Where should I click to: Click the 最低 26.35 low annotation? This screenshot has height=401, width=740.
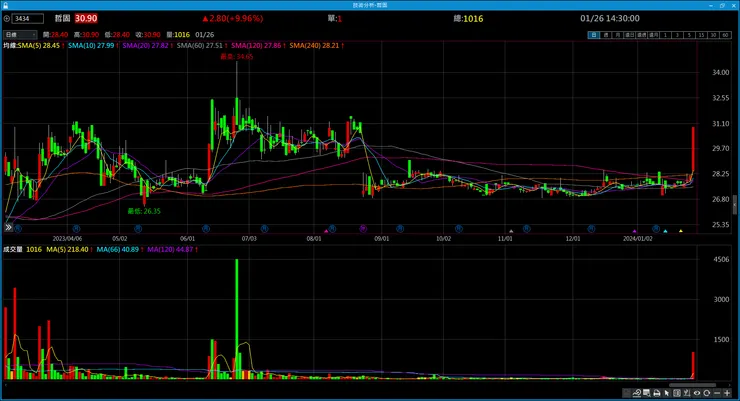144,211
